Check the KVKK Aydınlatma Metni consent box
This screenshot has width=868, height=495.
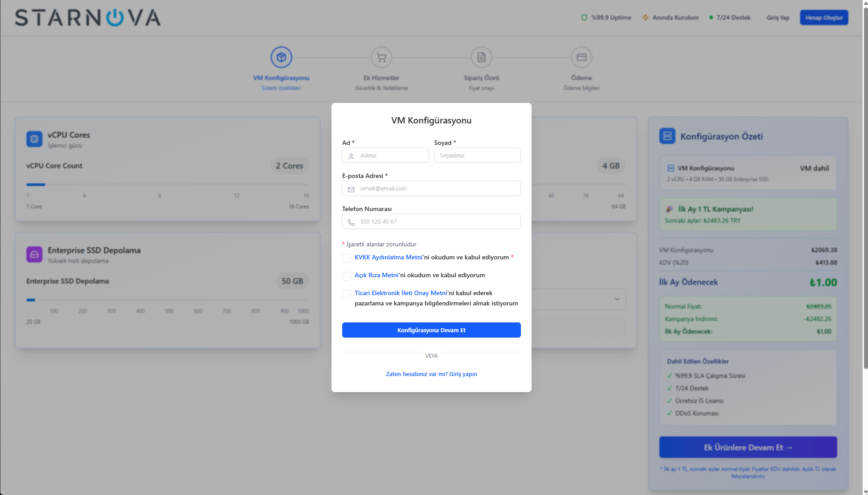point(346,258)
